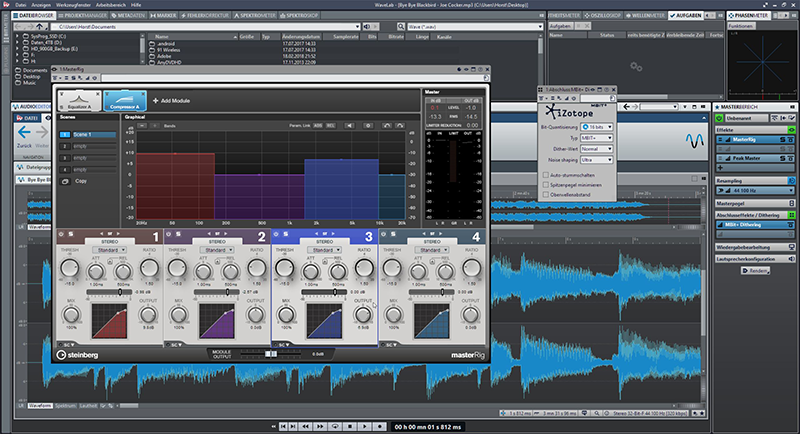The height and width of the screenshot is (434, 800).
Task: Click band 1 threshold knob
Action: (69, 268)
